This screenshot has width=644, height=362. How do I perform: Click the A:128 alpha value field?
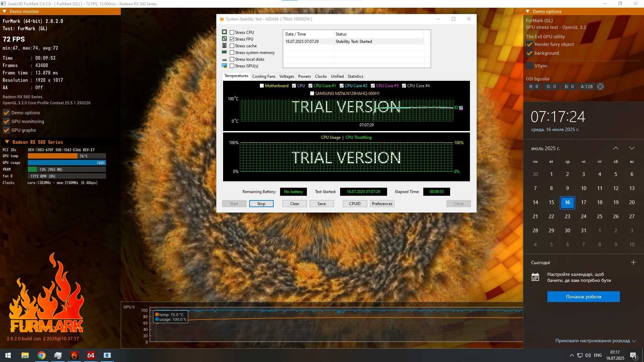tap(587, 86)
